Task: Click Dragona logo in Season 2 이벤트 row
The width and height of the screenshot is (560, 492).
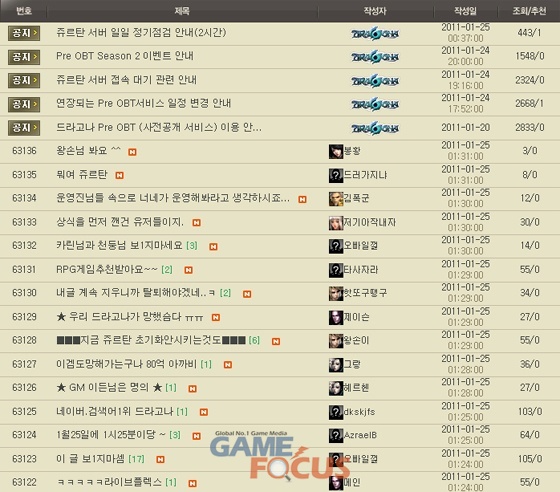Action: (375, 57)
